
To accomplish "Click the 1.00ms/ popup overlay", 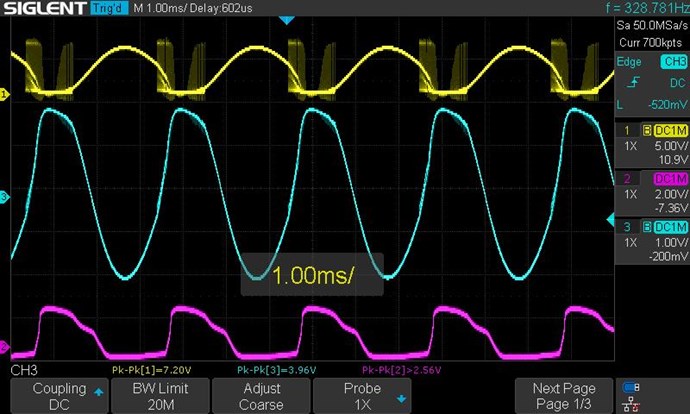I will click(312, 275).
